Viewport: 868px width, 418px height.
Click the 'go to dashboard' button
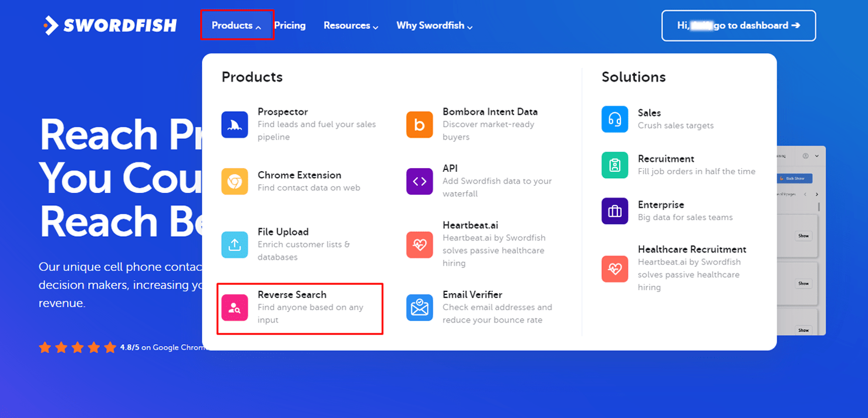(738, 25)
